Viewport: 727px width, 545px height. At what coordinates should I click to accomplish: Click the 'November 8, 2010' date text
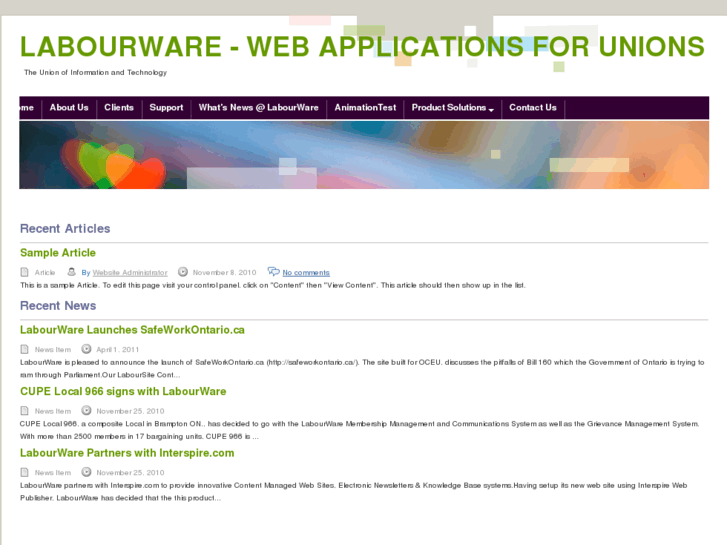(x=224, y=273)
